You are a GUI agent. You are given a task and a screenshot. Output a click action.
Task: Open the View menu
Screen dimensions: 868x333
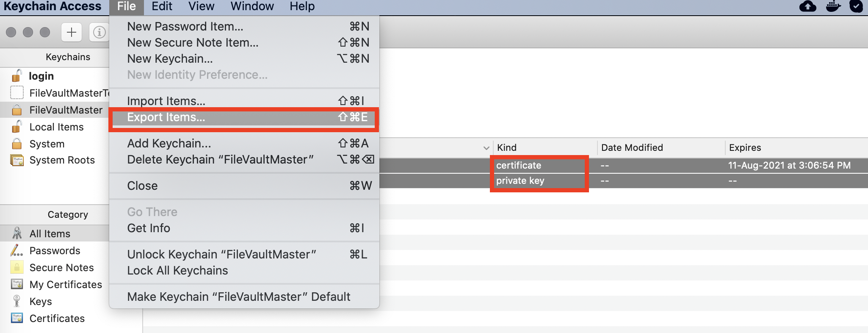[x=201, y=6]
